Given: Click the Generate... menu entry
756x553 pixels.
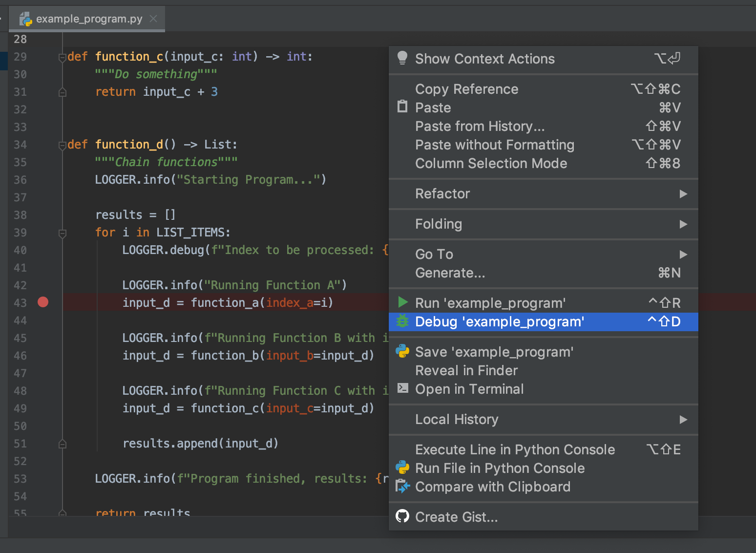Looking at the screenshot, I should 450,273.
